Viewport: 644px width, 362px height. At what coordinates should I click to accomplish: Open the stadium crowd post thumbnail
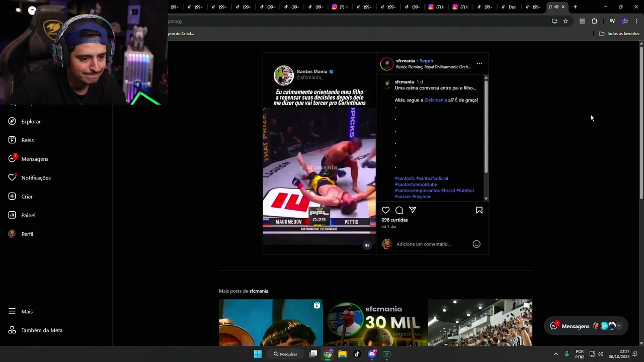[480, 323]
